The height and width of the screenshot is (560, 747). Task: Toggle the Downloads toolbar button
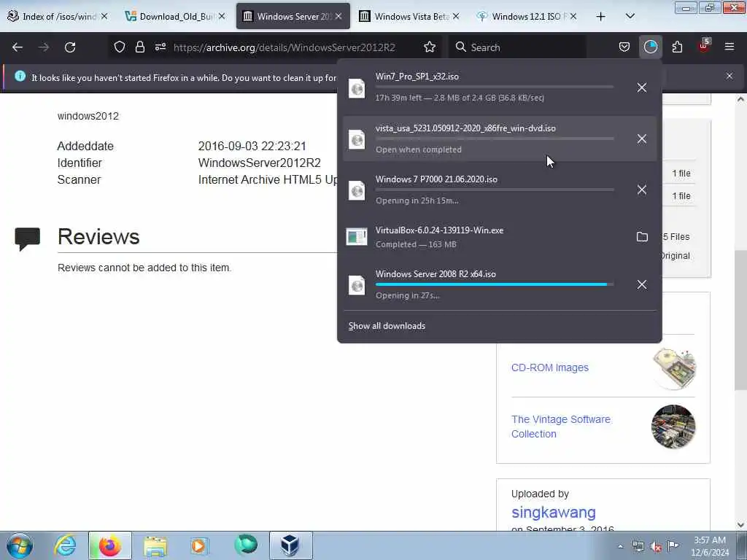(650, 47)
